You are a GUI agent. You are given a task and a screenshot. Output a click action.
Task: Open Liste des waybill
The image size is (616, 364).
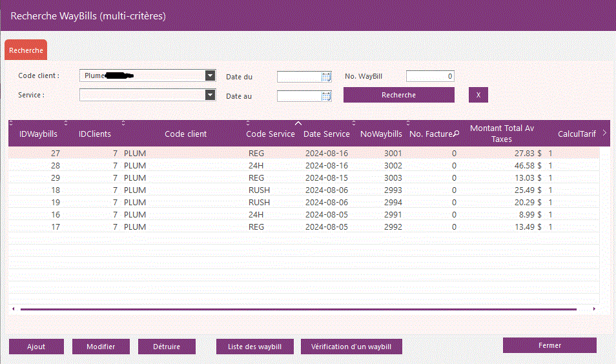[x=255, y=347]
